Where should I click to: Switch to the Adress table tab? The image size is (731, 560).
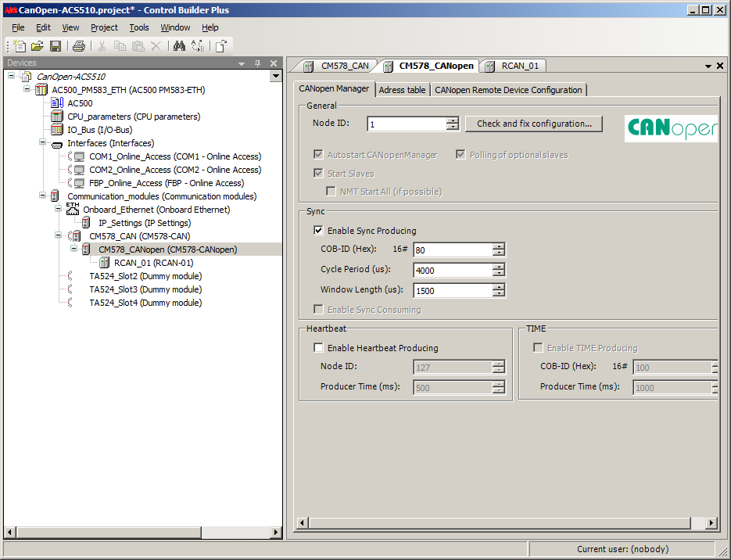point(402,90)
